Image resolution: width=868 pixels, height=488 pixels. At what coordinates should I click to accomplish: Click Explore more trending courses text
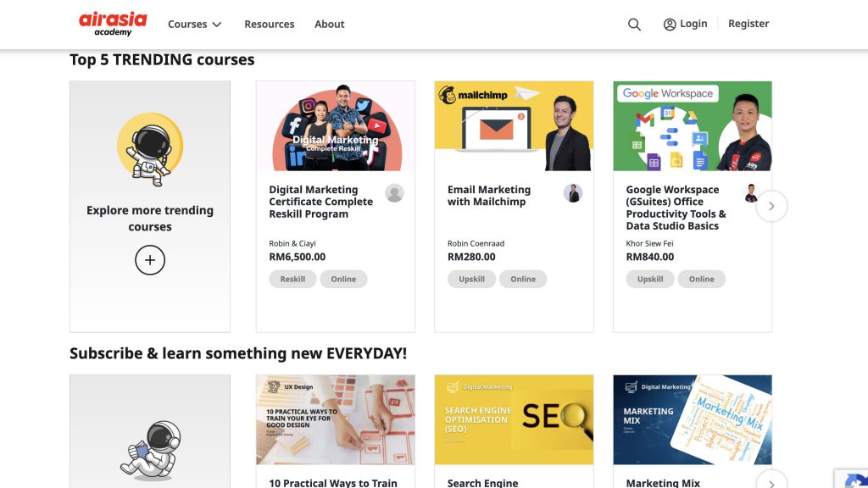(x=150, y=219)
